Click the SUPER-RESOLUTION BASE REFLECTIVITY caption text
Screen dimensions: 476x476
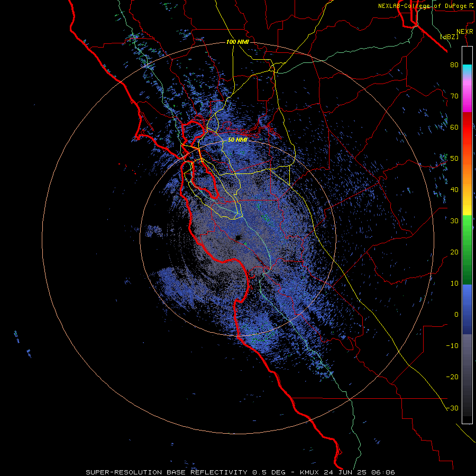pyautogui.click(x=167, y=472)
